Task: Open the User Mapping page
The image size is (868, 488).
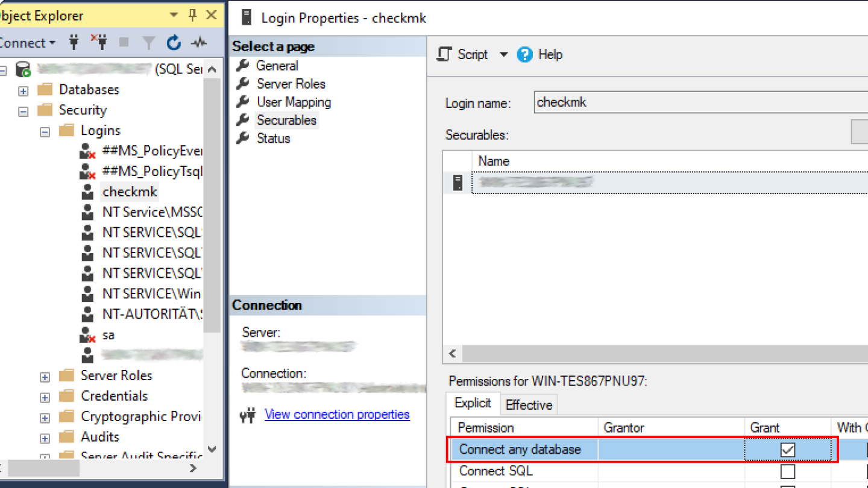Action: pyautogui.click(x=294, y=102)
